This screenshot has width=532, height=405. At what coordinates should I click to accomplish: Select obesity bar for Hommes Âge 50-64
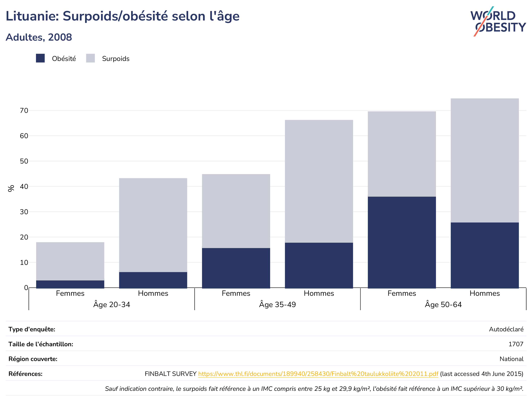pyautogui.click(x=485, y=255)
